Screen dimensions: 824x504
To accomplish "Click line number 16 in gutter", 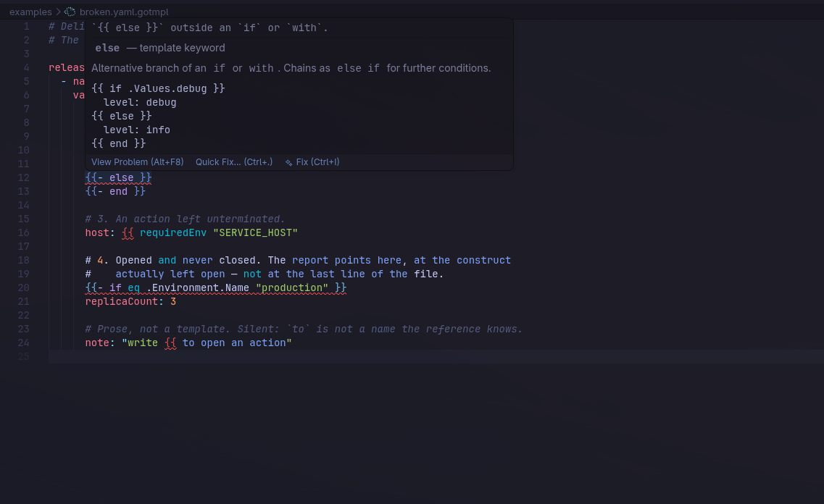I will tap(24, 232).
